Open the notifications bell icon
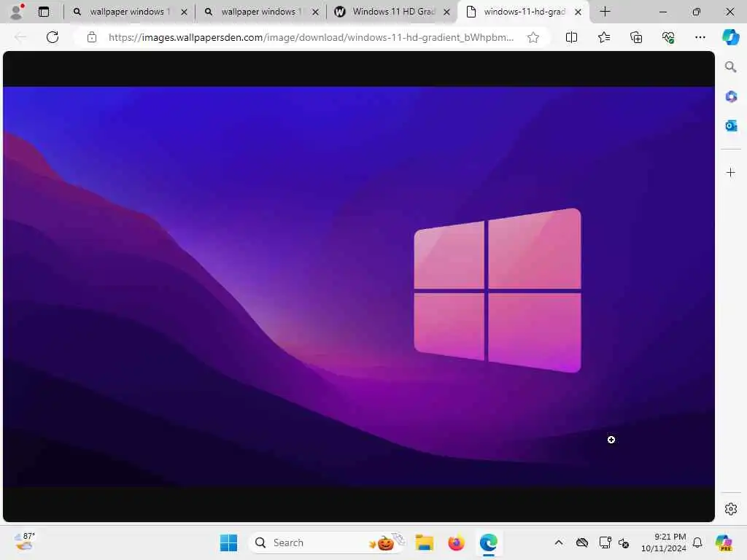 (x=697, y=542)
